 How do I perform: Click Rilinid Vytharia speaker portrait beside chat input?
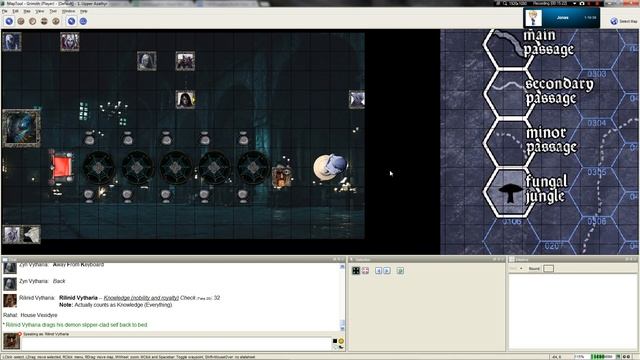click(x=11, y=341)
